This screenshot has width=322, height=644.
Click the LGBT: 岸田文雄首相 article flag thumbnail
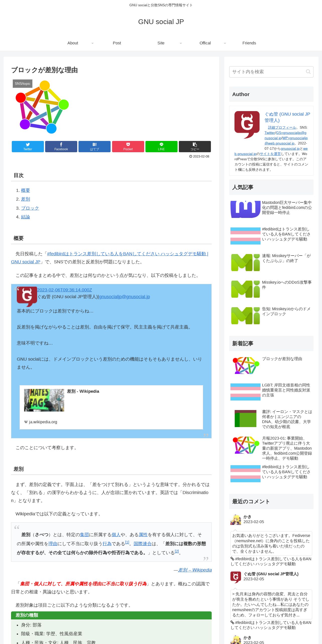(x=246, y=392)
